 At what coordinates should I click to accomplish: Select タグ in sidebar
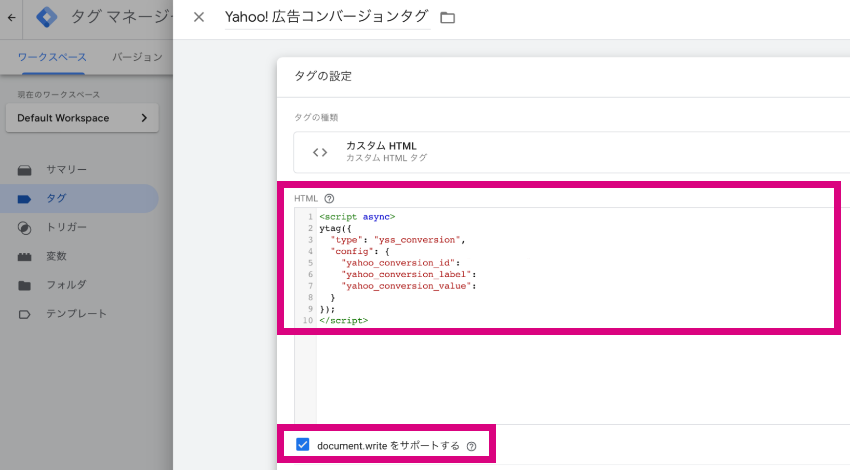pos(79,198)
